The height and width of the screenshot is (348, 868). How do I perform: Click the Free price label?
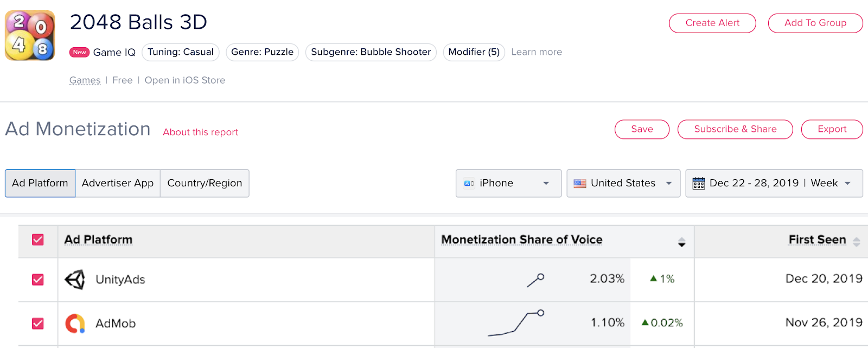(123, 80)
